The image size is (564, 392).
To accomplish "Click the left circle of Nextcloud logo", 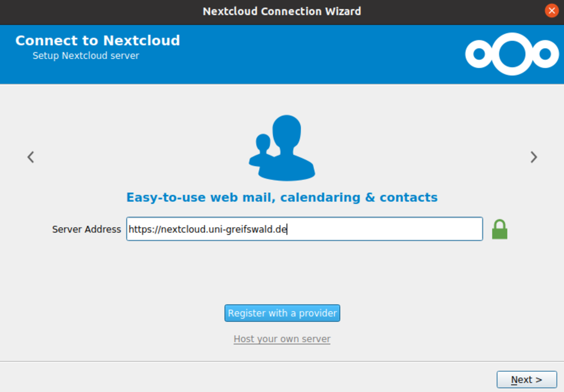I will [x=479, y=54].
